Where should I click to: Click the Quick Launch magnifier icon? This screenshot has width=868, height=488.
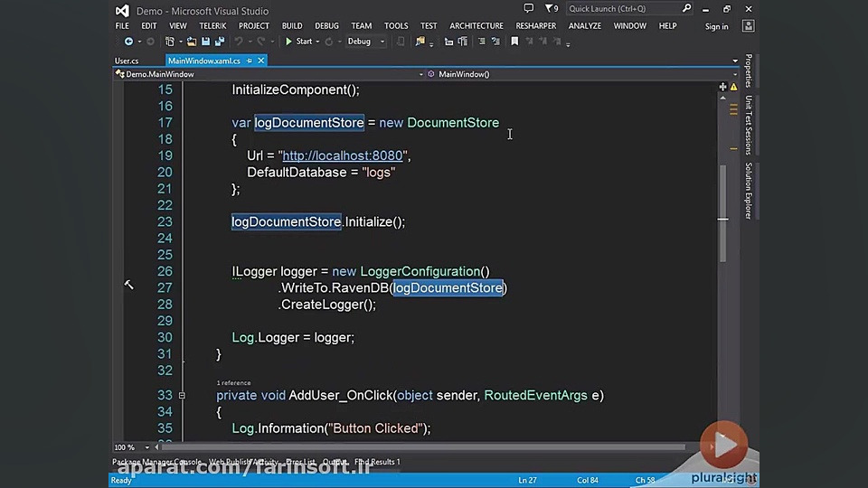[686, 8]
